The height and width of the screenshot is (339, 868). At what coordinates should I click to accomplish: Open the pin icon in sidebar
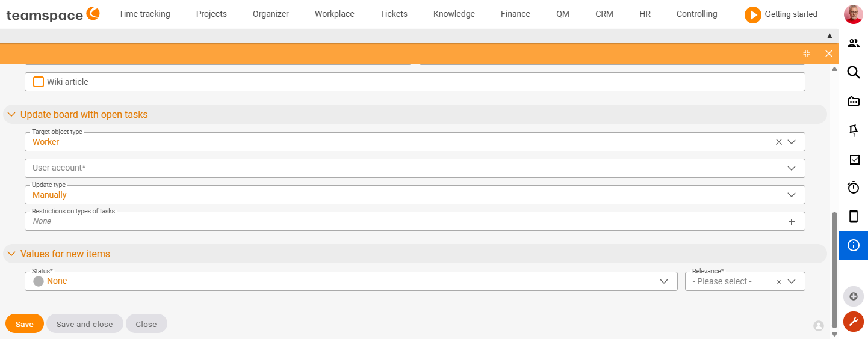click(853, 130)
